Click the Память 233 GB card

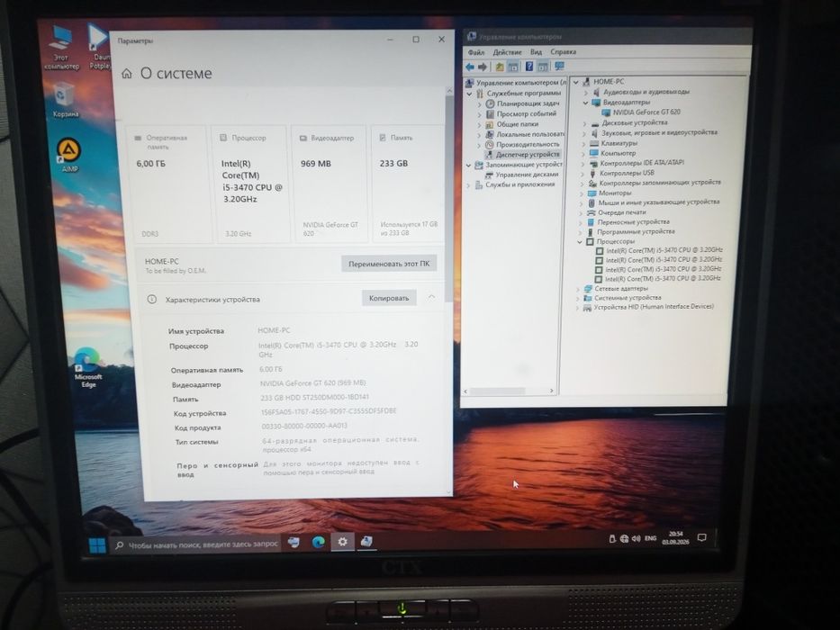(407, 184)
